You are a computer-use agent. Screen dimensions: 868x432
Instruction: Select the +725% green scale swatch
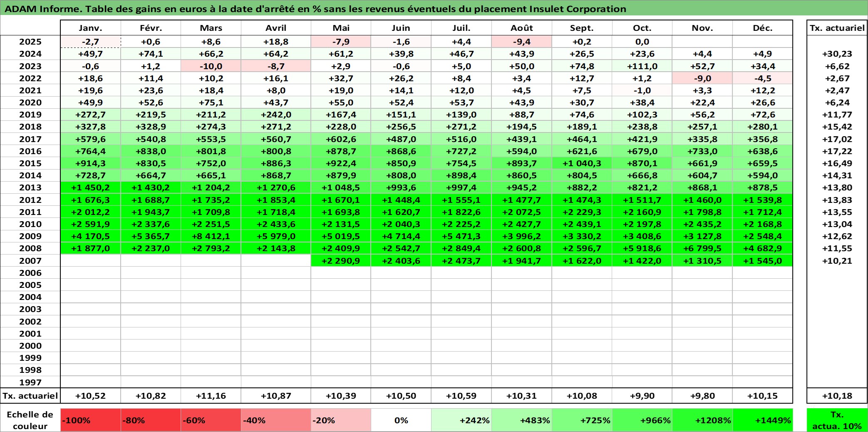582,420
